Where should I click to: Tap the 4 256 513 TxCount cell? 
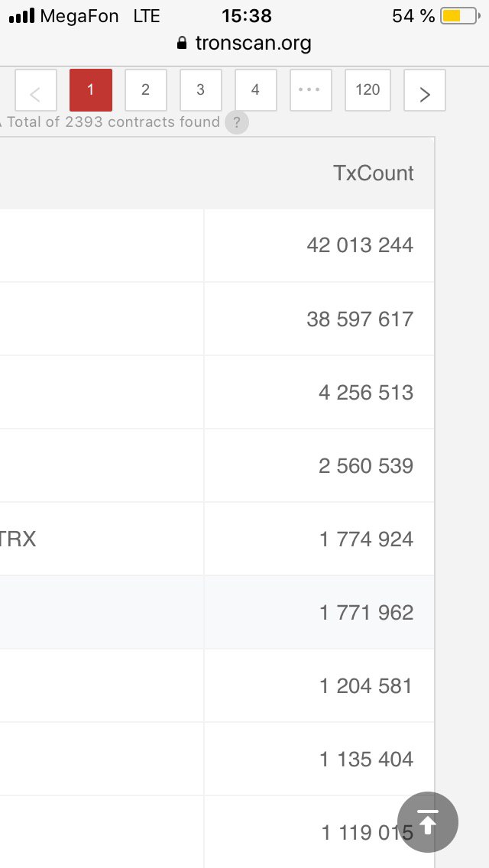coord(319,393)
